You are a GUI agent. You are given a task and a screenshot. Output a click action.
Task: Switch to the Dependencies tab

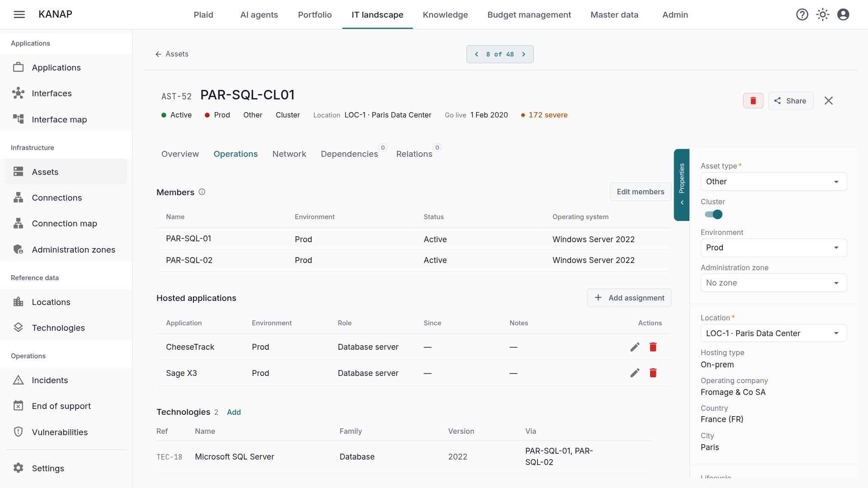tap(349, 154)
